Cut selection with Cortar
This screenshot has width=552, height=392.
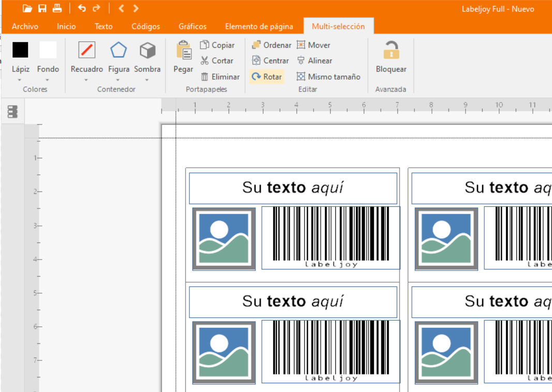(217, 61)
